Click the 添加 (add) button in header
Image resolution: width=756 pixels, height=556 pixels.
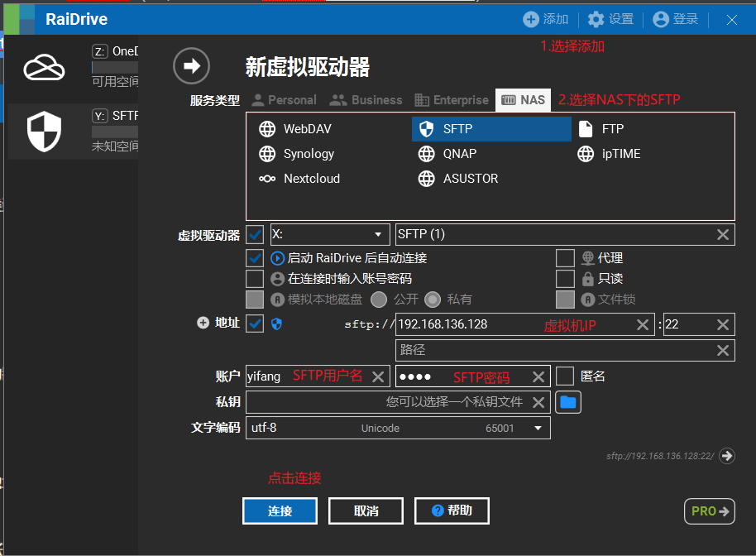[x=546, y=19]
